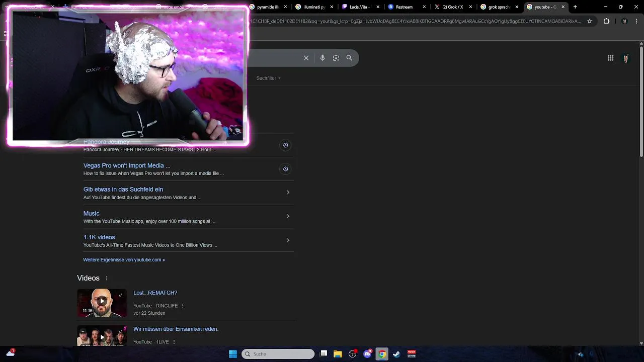The image size is (644, 362).
Task: Open the Music sitelink
Action: [x=92, y=214]
